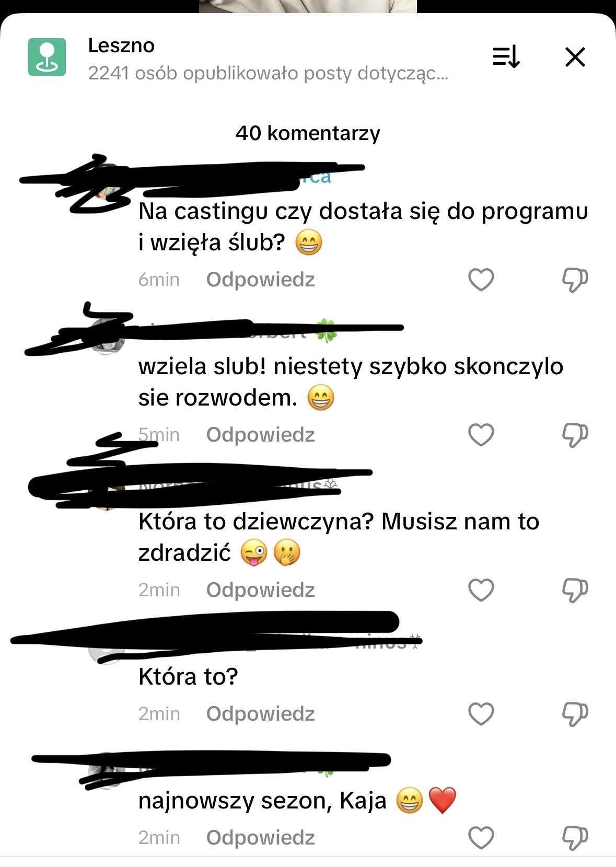Image resolution: width=616 pixels, height=867 pixels.
Task: Like the 'wziela slub' comment
Action: pyautogui.click(x=481, y=435)
